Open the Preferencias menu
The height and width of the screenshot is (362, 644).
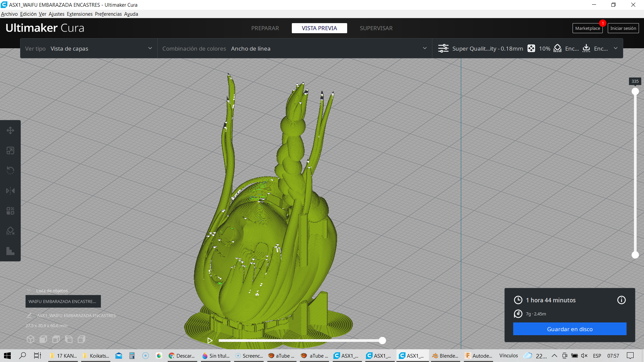(x=108, y=14)
